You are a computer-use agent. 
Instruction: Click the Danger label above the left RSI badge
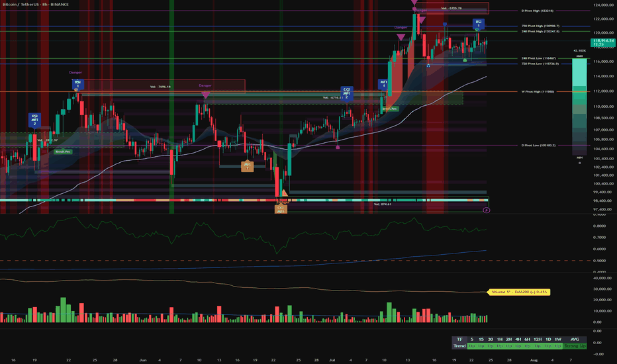pyautogui.click(x=75, y=72)
